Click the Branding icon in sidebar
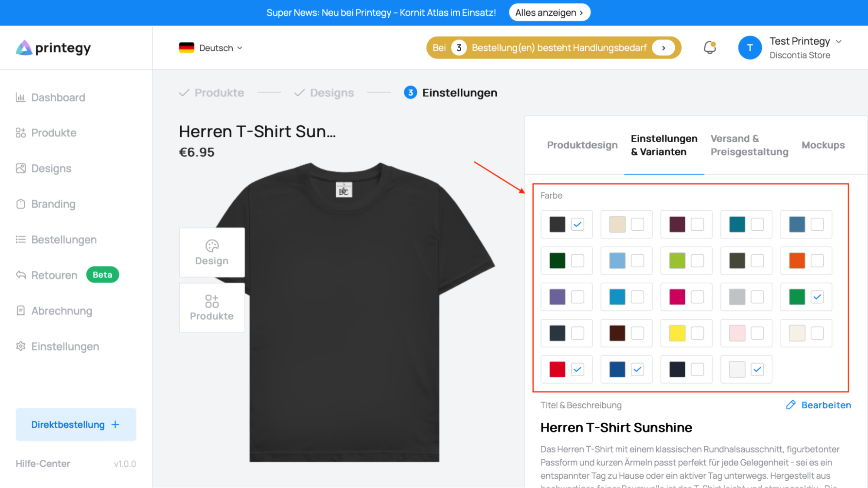 pyautogui.click(x=20, y=204)
